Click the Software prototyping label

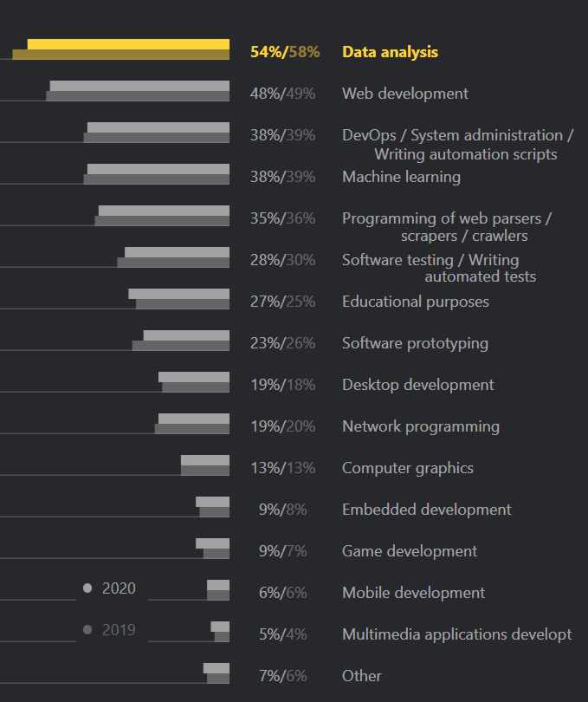(415, 343)
